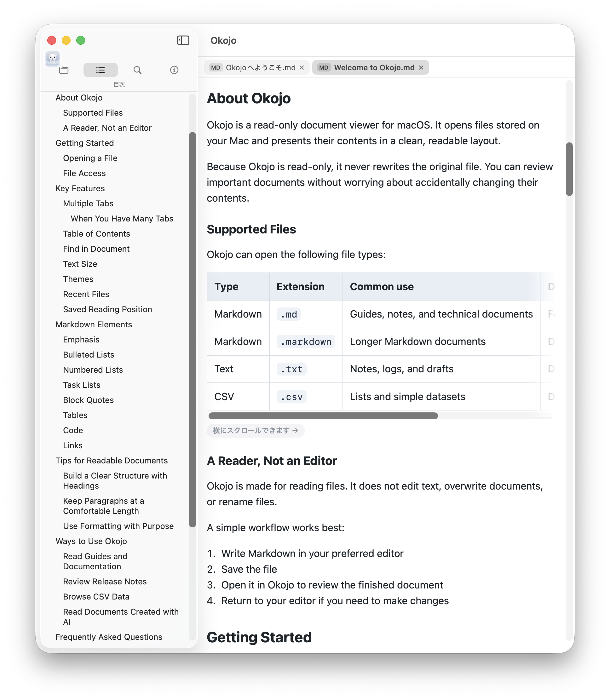Select the Welcome to Okojo.md tab
The height and width of the screenshot is (700, 610).
[x=370, y=68]
